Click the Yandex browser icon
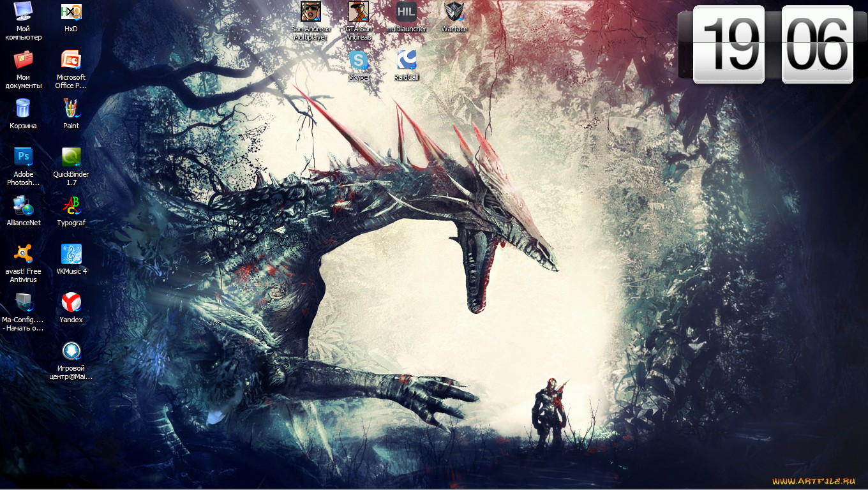The image size is (868, 490). click(x=71, y=302)
